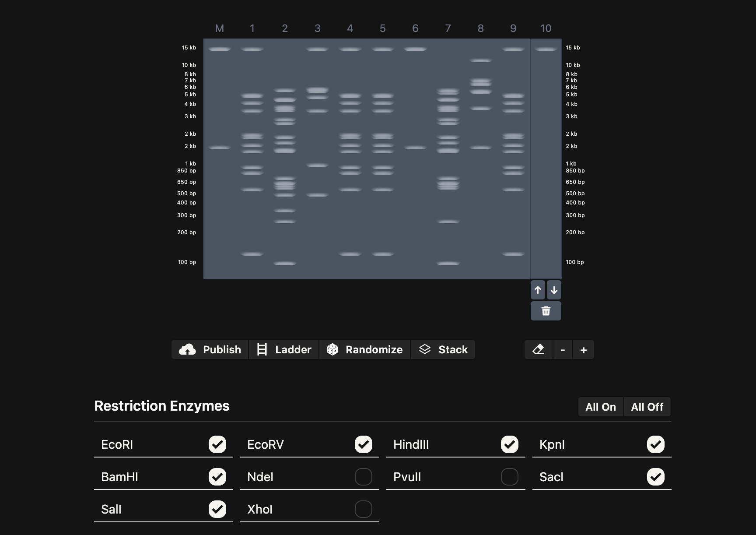
Task: Turn on the XhoI enzyme
Action: click(363, 509)
